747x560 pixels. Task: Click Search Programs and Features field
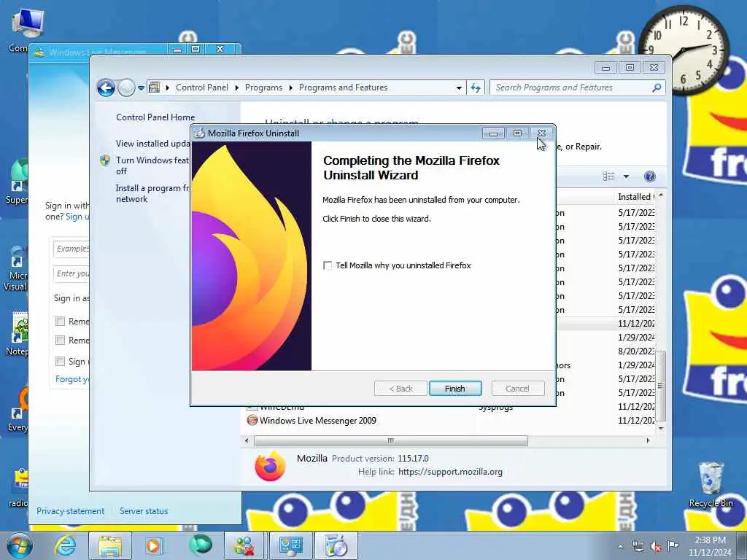click(x=572, y=87)
